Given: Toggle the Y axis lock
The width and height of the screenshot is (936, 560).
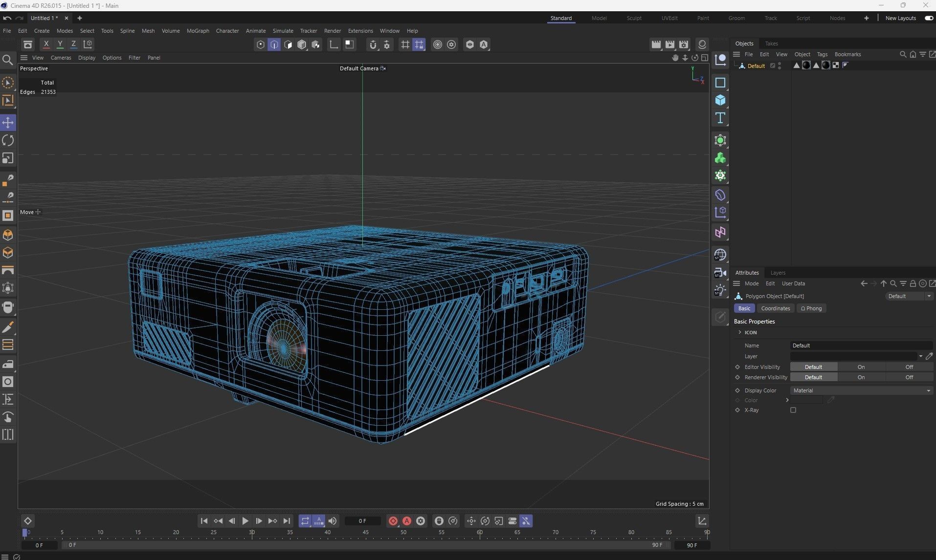Looking at the screenshot, I should click(60, 44).
